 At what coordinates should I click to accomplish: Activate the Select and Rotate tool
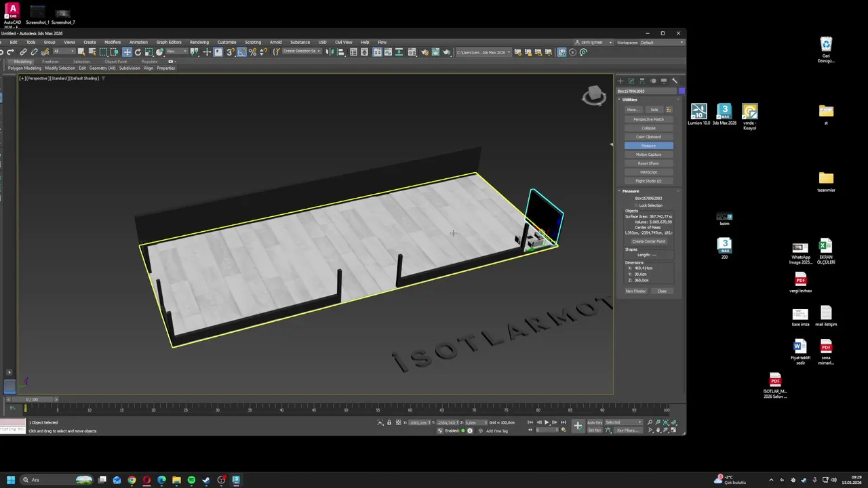[x=138, y=52]
